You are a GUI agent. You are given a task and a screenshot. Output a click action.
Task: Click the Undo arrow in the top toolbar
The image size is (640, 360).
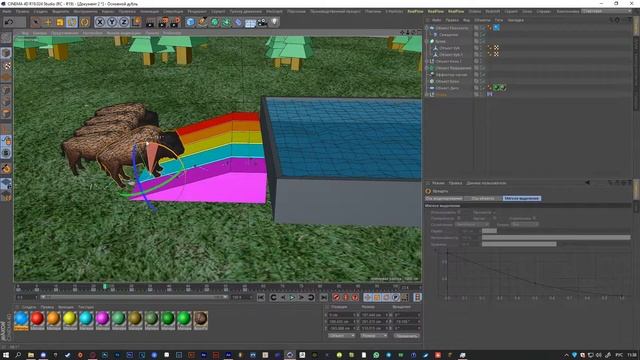tap(9, 22)
